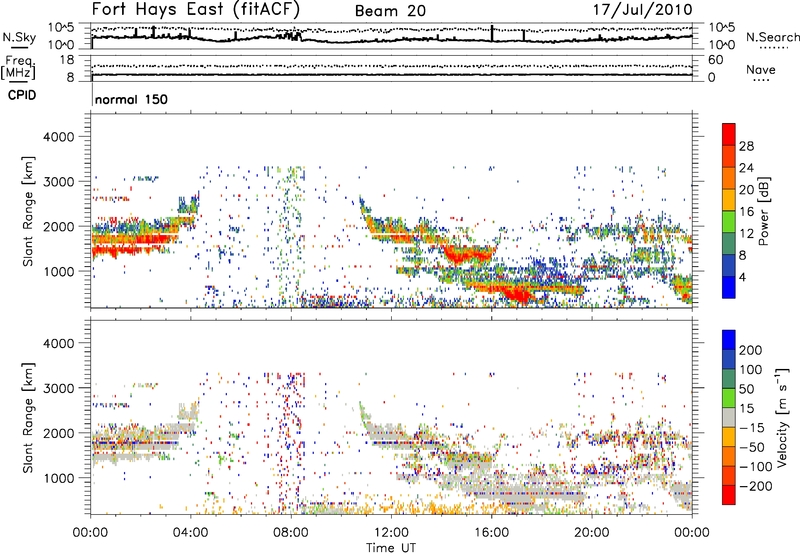Click the 'Nave' legend label

pos(761,69)
